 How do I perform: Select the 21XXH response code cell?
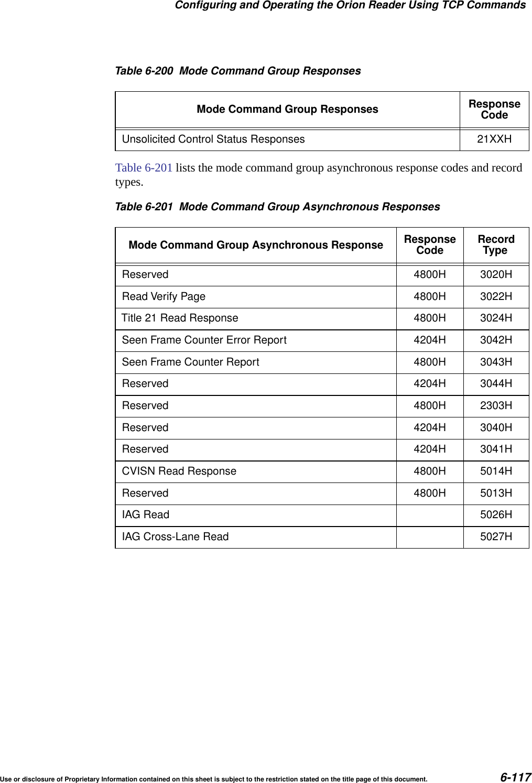tap(494, 139)
